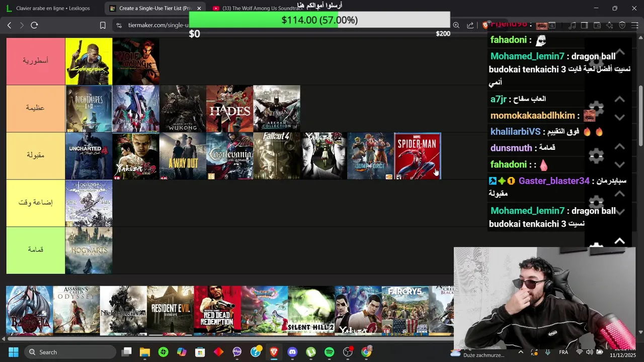The height and width of the screenshot is (362, 644).
Task: Open Discord from the taskbar
Action: [292, 352]
